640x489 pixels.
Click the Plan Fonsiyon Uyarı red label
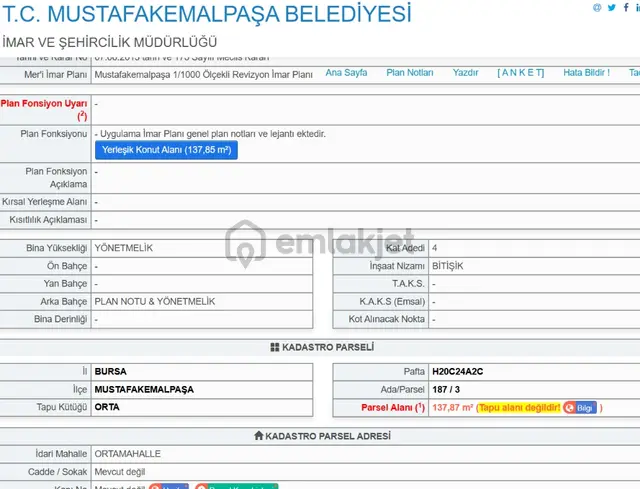click(x=44, y=109)
